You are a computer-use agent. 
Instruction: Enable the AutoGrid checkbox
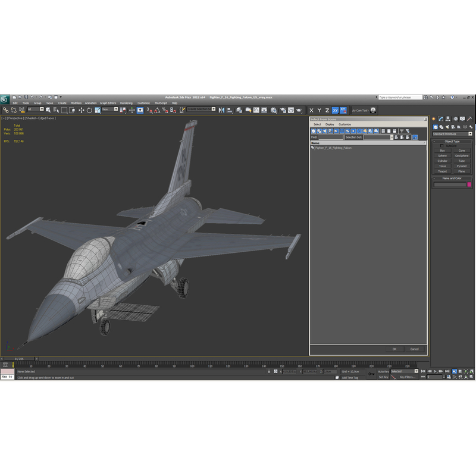click(x=441, y=146)
